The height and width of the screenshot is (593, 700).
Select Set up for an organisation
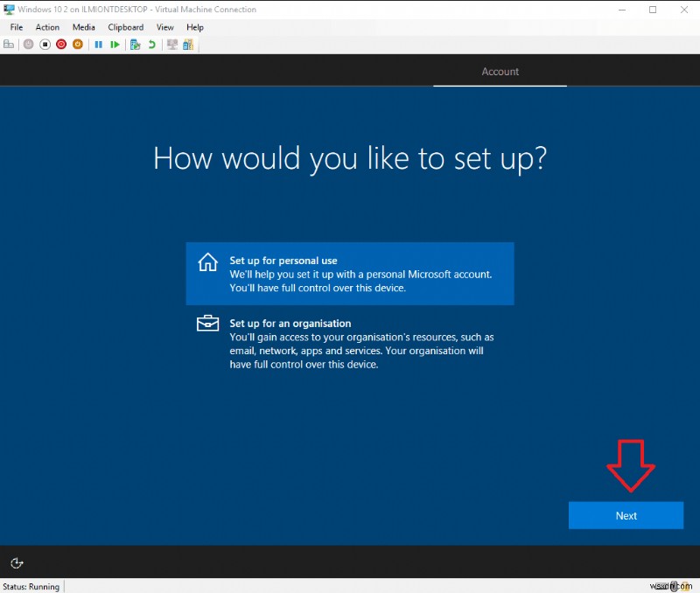[x=350, y=337]
